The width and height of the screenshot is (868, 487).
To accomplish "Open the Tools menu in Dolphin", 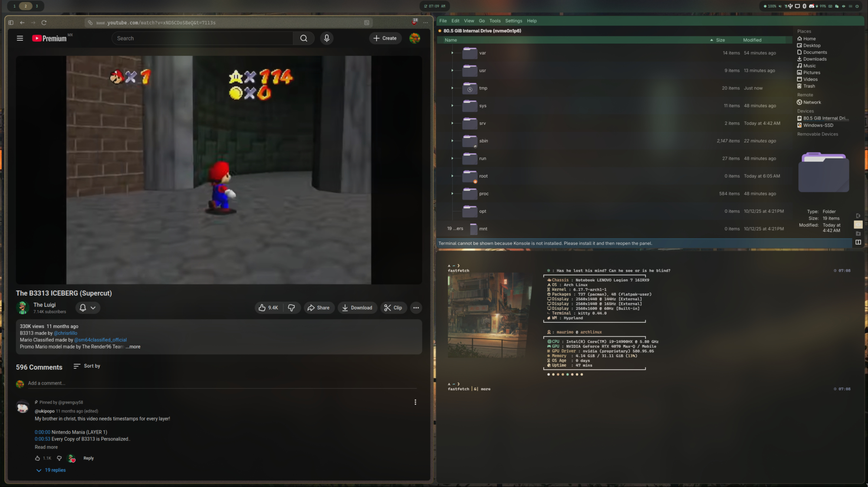I will (x=495, y=21).
